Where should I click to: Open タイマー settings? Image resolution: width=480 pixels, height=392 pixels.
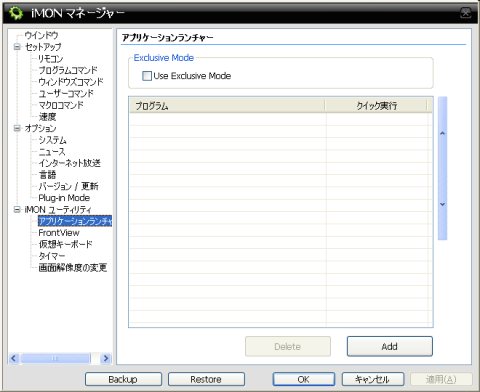click(52, 256)
